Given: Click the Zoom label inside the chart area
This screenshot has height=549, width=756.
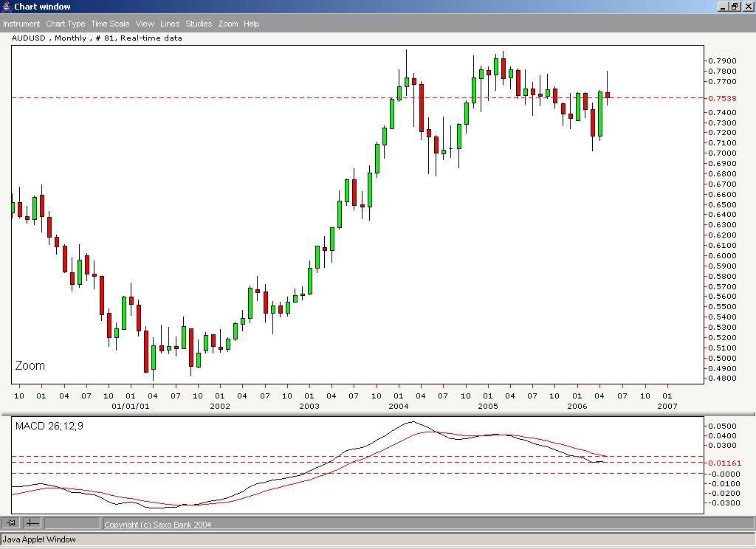Looking at the screenshot, I should tap(30, 365).
